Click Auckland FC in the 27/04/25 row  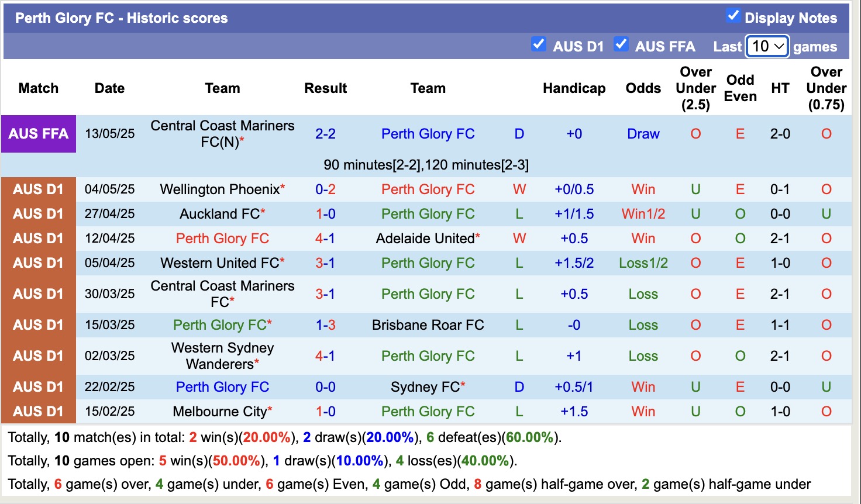(218, 213)
